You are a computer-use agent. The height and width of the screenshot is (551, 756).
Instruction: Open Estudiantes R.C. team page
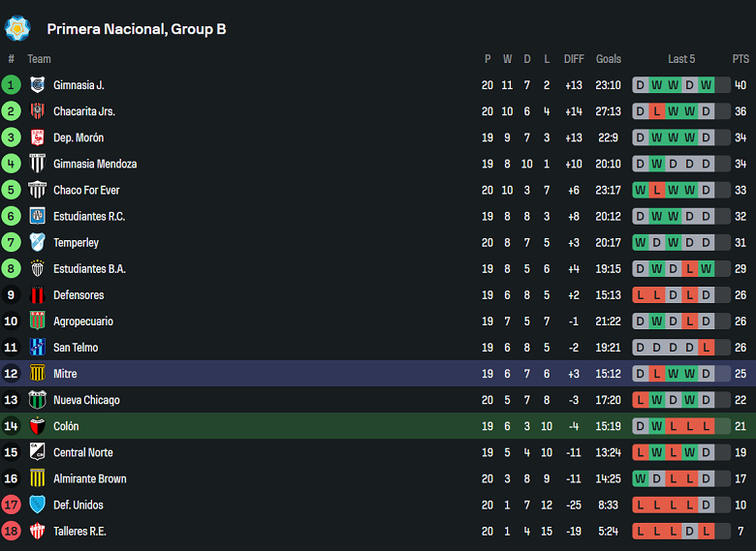pos(89,216)
